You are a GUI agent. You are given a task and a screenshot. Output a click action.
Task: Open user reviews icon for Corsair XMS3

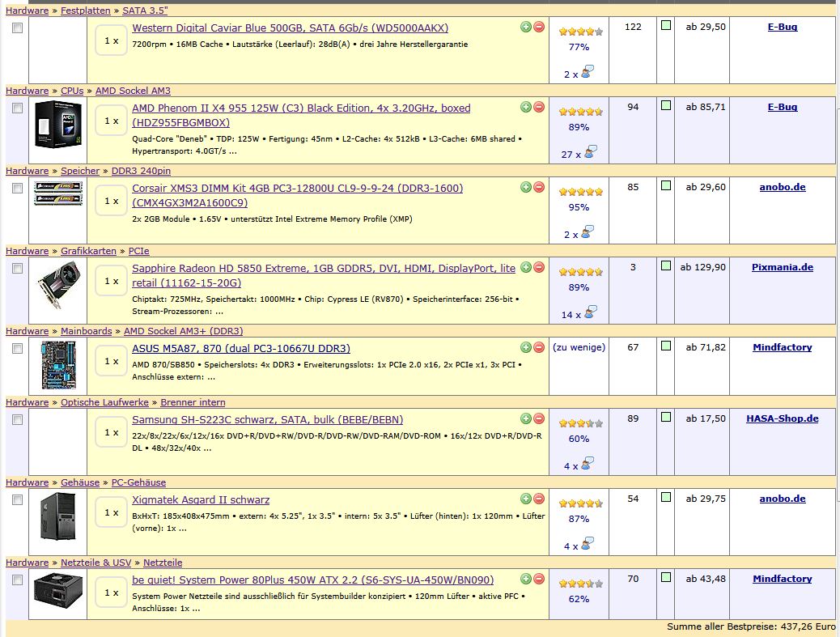pos(588,232)
